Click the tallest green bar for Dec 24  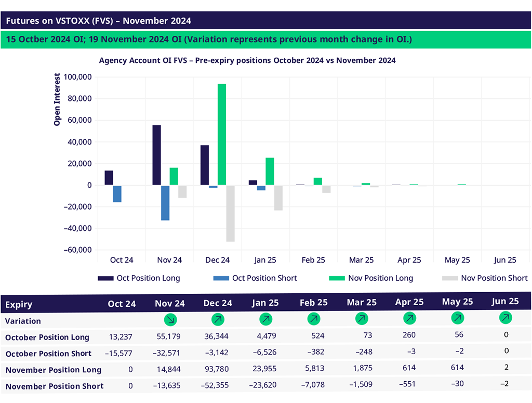(x=222, y=134)
